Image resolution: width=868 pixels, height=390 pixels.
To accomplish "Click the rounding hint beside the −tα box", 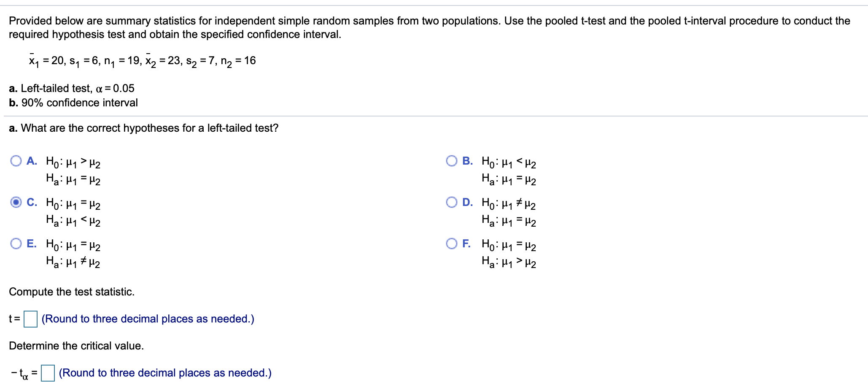I will (165, 373).
